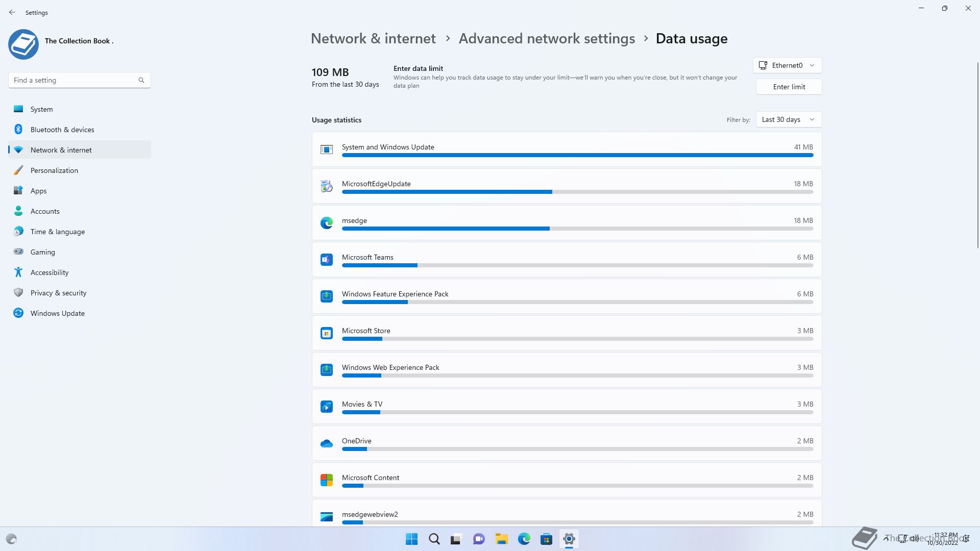Click the back arrow in Settings
The image size is (980, 551).
[12, 12]
